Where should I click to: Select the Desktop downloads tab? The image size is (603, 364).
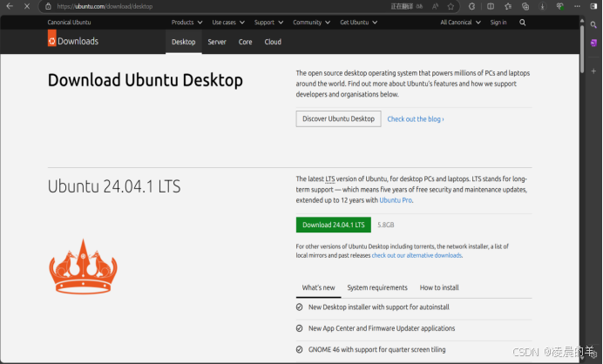click(x=184, y=42)
